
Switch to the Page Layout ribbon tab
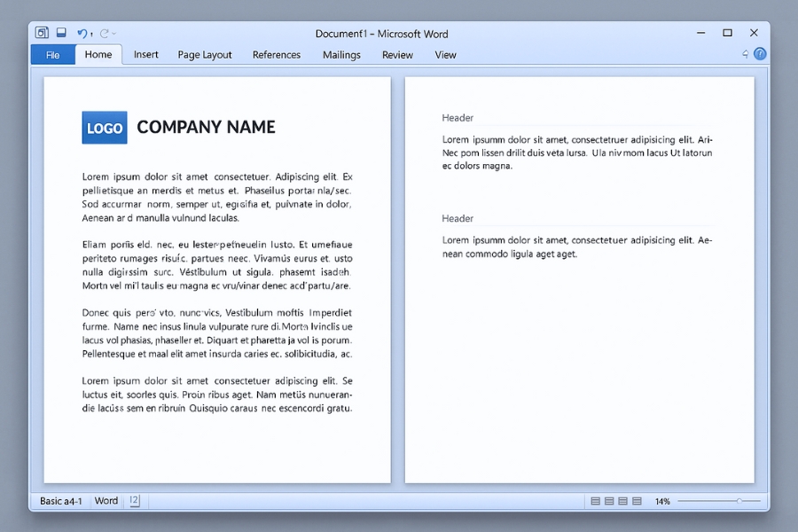(x=204, y=54)
